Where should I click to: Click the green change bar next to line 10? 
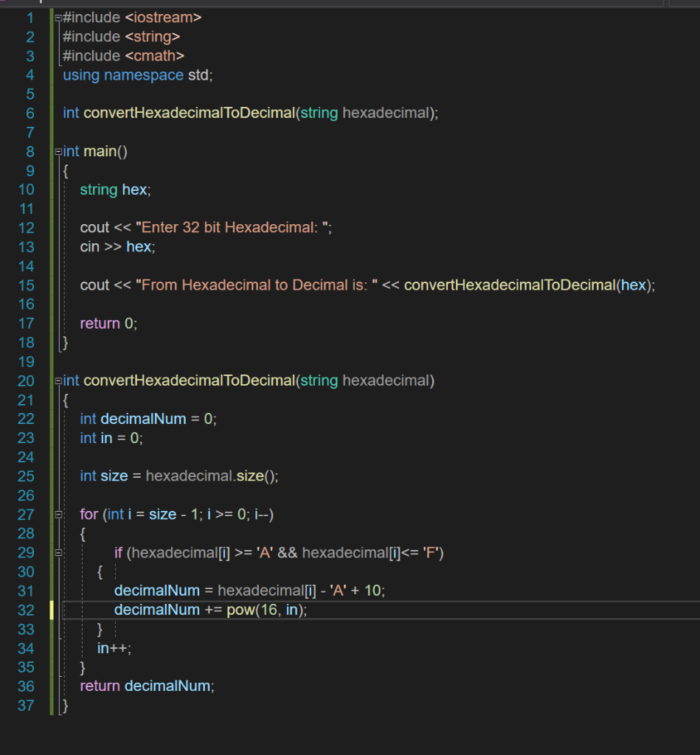tap(51, 189)
